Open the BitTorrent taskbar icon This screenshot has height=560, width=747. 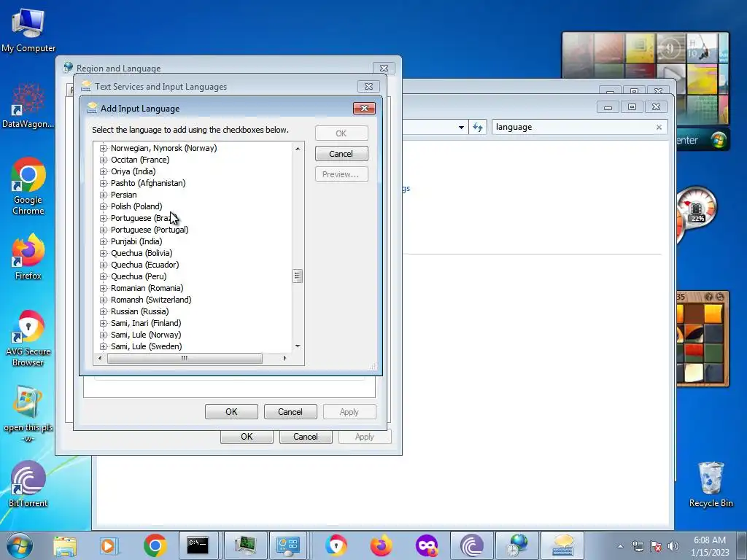click(472, 545)
